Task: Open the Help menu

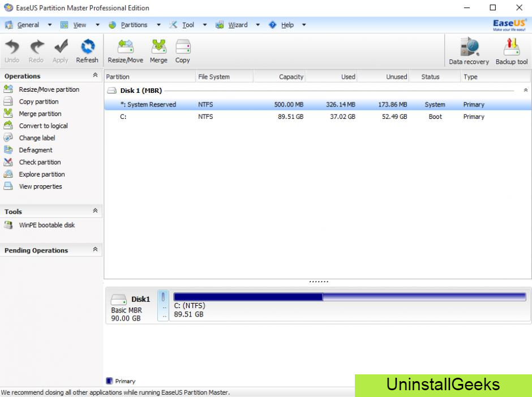Action: (288, 25)
